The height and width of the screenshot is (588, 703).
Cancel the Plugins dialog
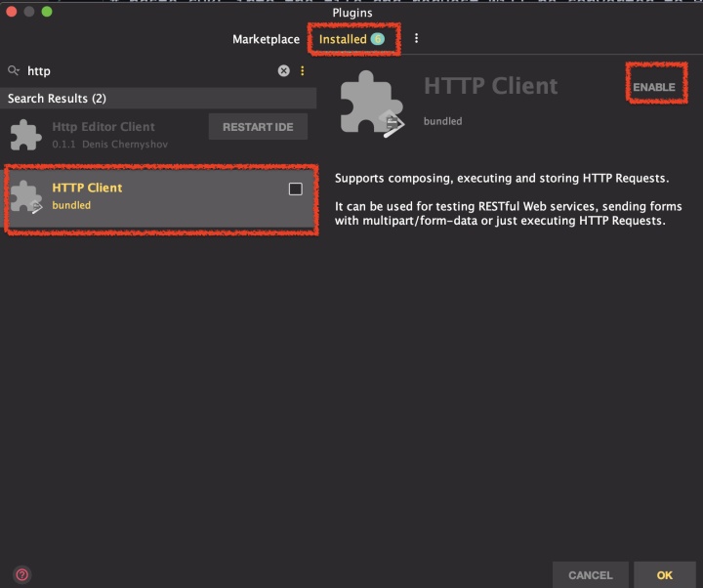point(591,575)
